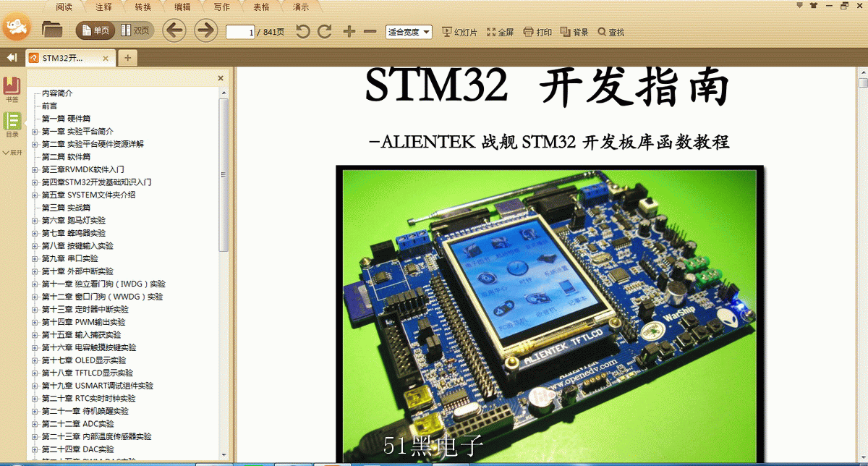Screen dimensions: 868x466
Task: Click the document view scroll up arrow
Action: click(862, 72)
